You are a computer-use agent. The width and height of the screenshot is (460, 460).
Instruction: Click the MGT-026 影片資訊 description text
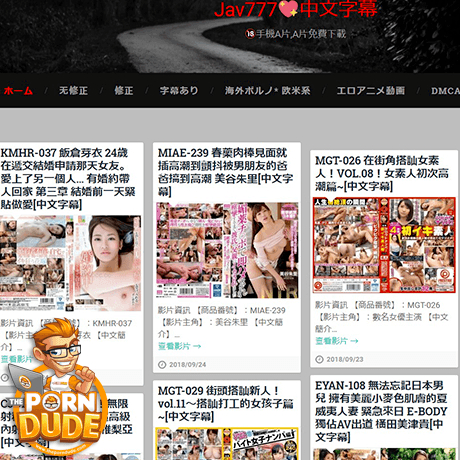click(382, 317)
